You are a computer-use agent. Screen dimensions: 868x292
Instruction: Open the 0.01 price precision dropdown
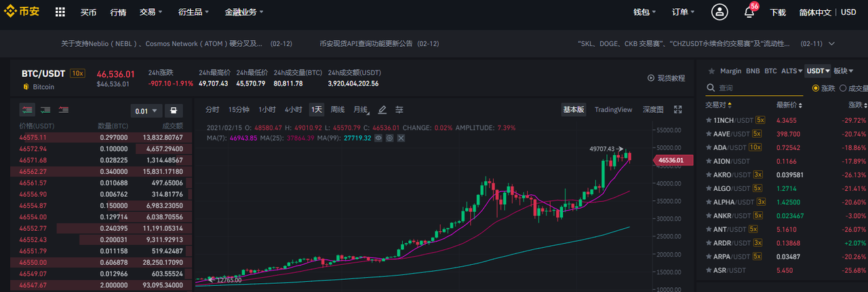[146, 111]
